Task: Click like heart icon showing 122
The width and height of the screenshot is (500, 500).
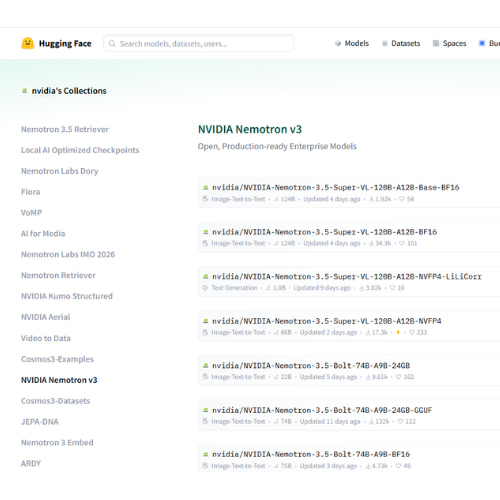Action: click(400, 421)
